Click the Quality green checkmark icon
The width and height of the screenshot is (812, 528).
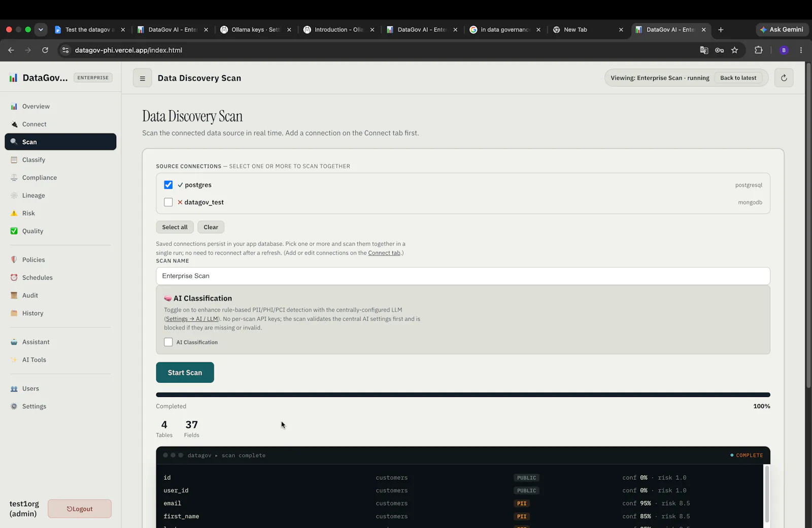14,231
